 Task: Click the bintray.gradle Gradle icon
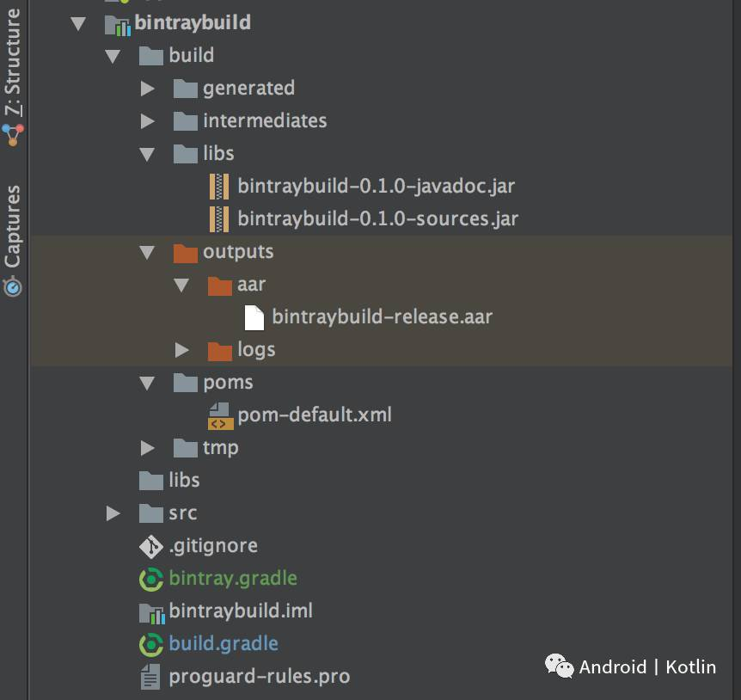[150, 579]
